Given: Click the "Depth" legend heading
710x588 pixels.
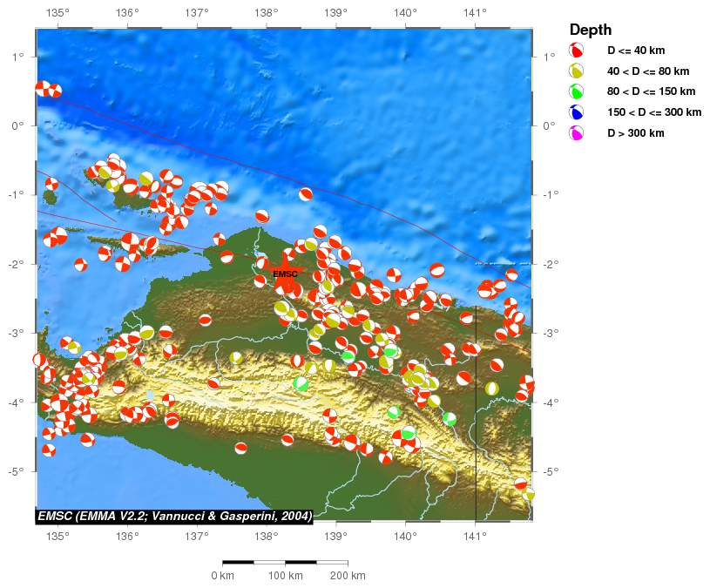Looking at the screenshot, I should 591,30.
